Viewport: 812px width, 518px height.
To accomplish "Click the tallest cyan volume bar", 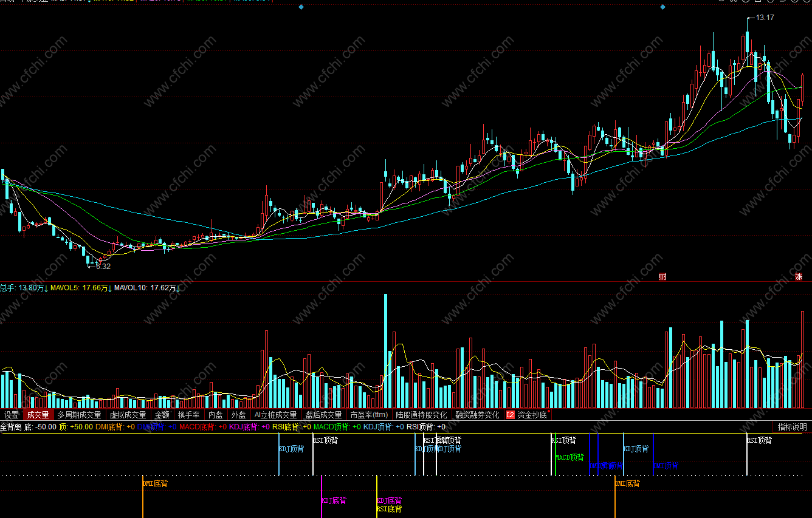I will coord(385,351).
